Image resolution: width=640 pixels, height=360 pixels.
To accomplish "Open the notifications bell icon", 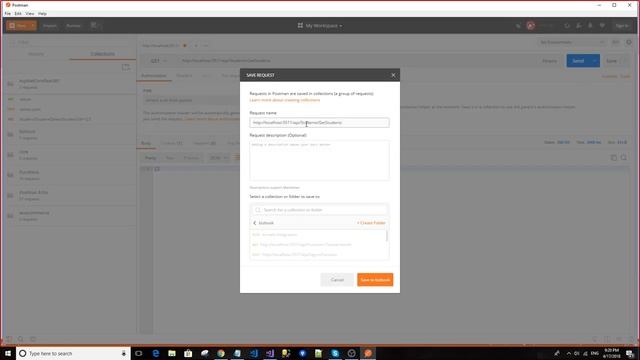I will coord(590,26).
